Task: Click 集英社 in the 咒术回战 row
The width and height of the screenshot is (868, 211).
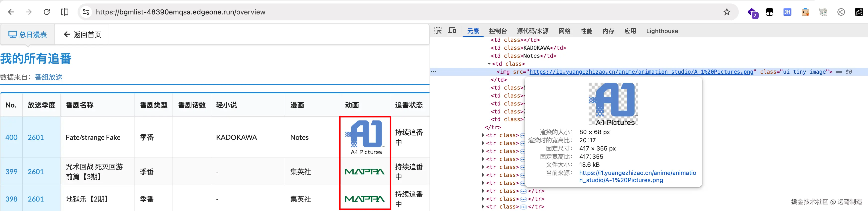Action: point(301,172)
